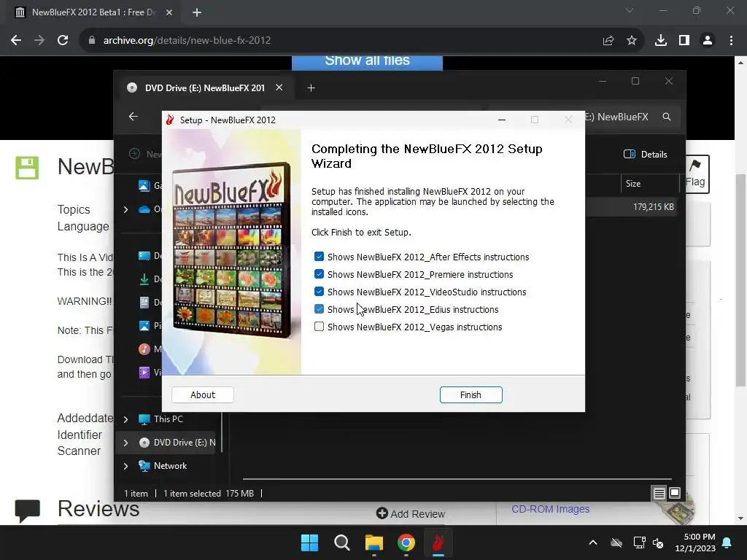Viewport: 747px width, 560px height.
Task: Click the tray muted volume icon
Action: [659, 542]
